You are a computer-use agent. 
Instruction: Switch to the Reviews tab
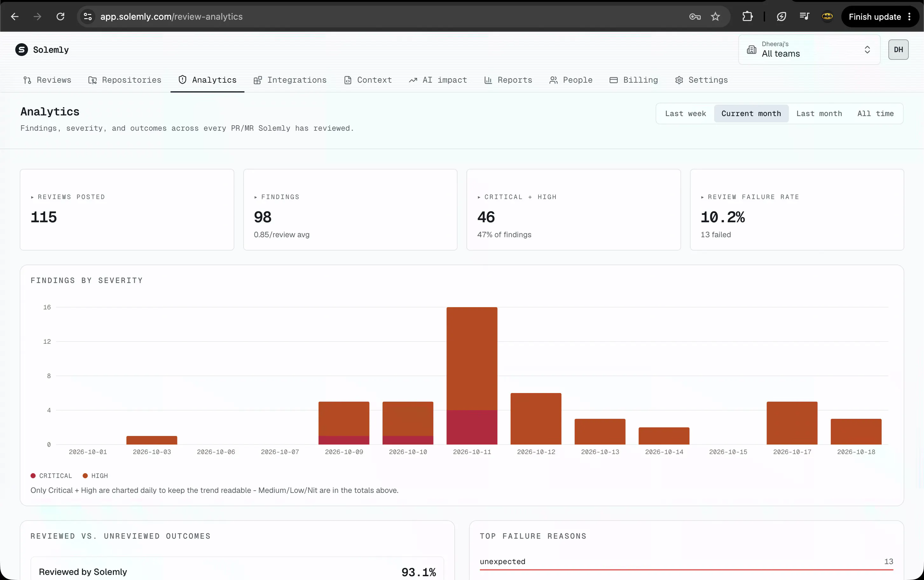click(48, 80)
